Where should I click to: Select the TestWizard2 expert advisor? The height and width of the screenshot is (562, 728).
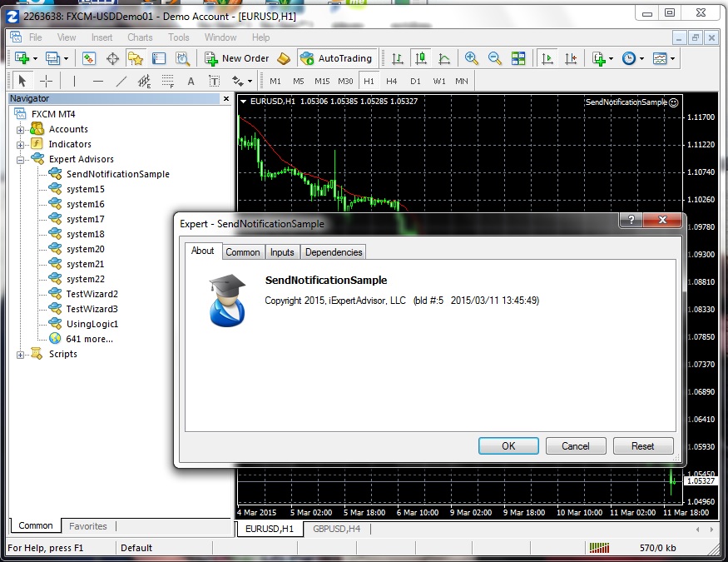(92, 294)
